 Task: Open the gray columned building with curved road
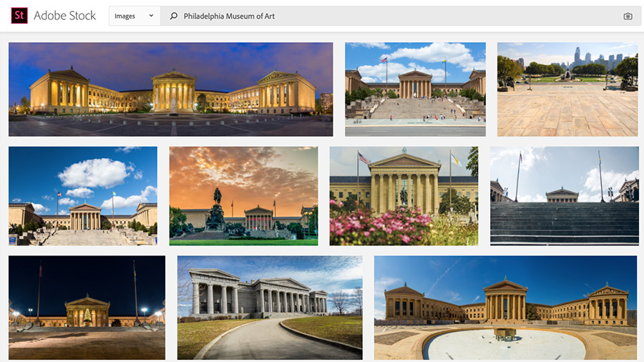[x=270, y=308]
